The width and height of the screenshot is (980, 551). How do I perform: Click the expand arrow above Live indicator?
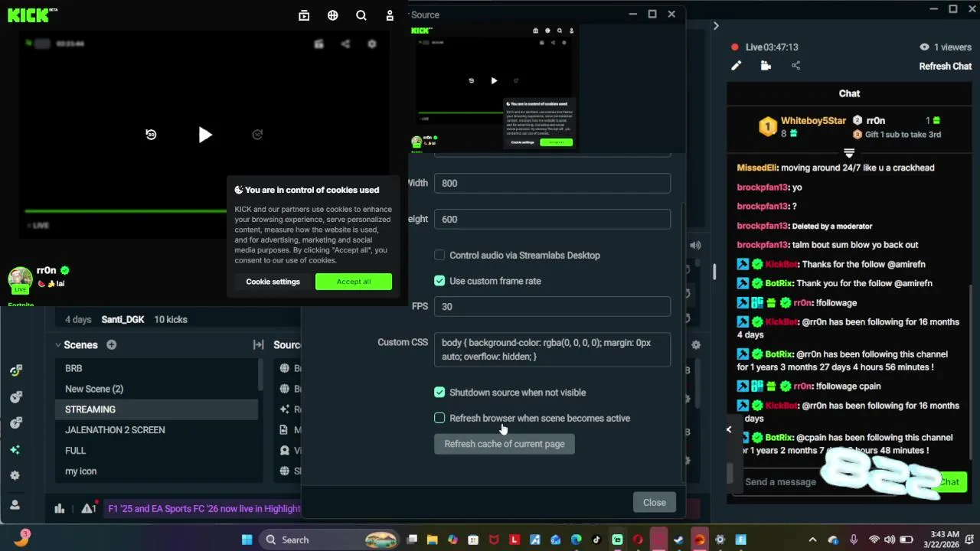click(716, 25)
